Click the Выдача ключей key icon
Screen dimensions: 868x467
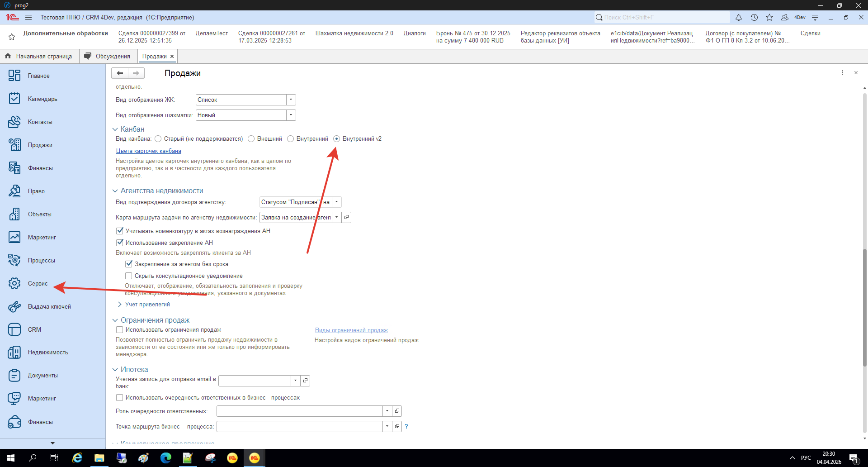click(14, 306)
